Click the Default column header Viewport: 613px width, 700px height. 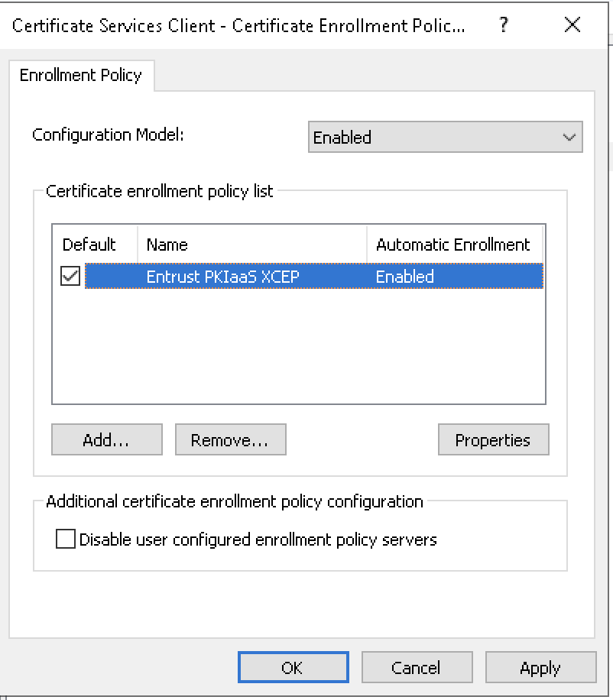[x=89, y=245]
